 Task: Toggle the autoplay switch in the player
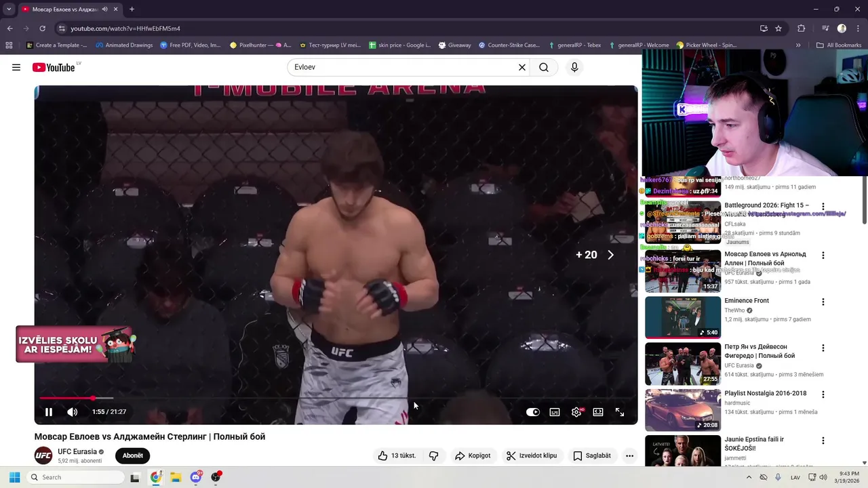[x=533, y=412]
